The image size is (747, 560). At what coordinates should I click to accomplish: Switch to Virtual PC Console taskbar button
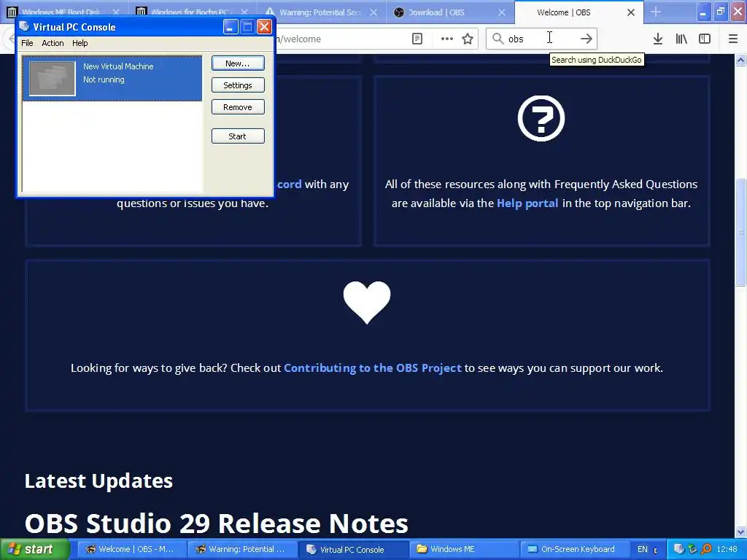point(352,550)
